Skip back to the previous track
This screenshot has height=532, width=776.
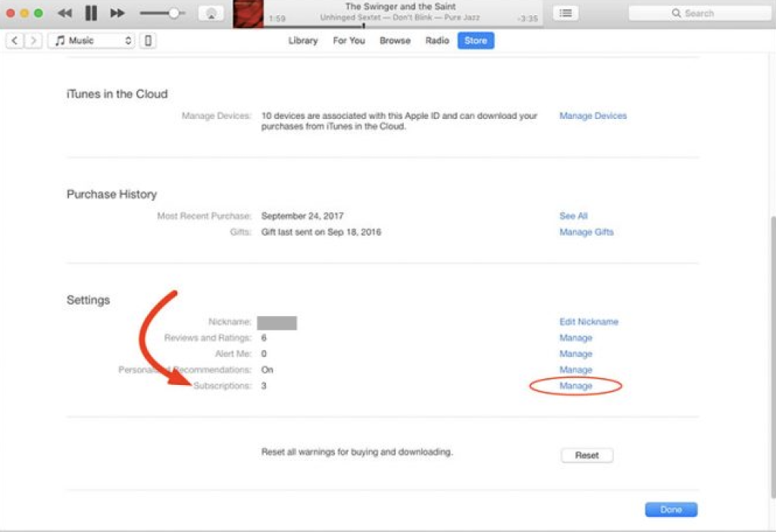[64, 13]
